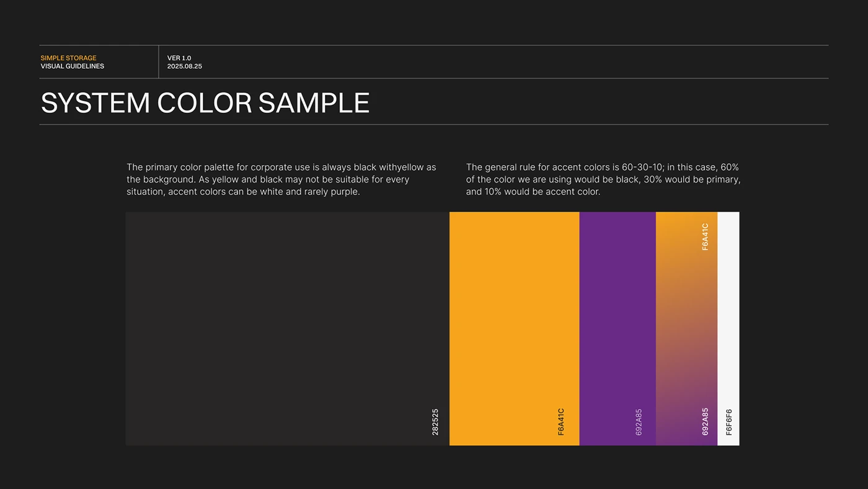Image resolution: width=868 pixels, height=489 pixels.
Task: Click the VER 1.0 version label
Action: coord(179,58)
